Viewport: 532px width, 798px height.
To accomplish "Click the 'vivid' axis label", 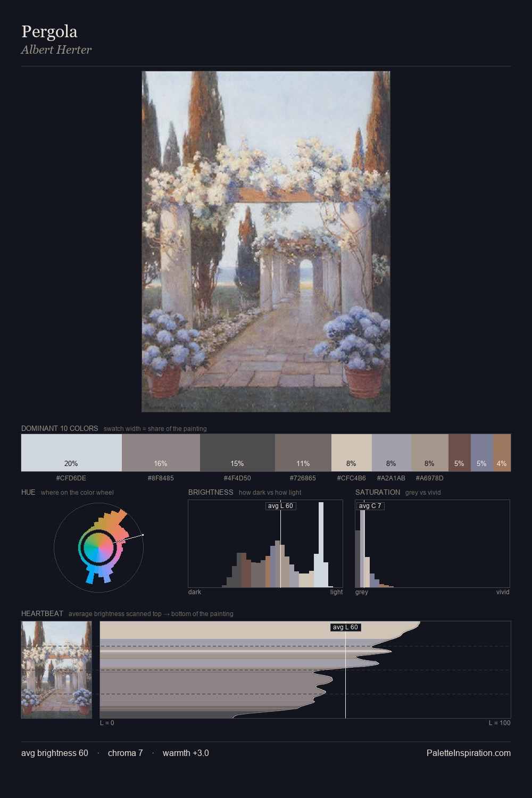I will click(503, 592).
